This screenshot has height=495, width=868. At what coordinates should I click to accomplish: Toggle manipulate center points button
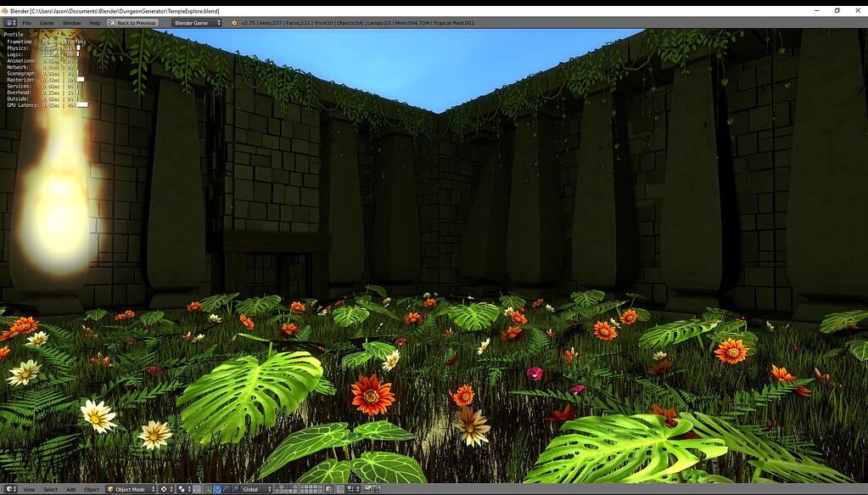(x=197, y=489)
